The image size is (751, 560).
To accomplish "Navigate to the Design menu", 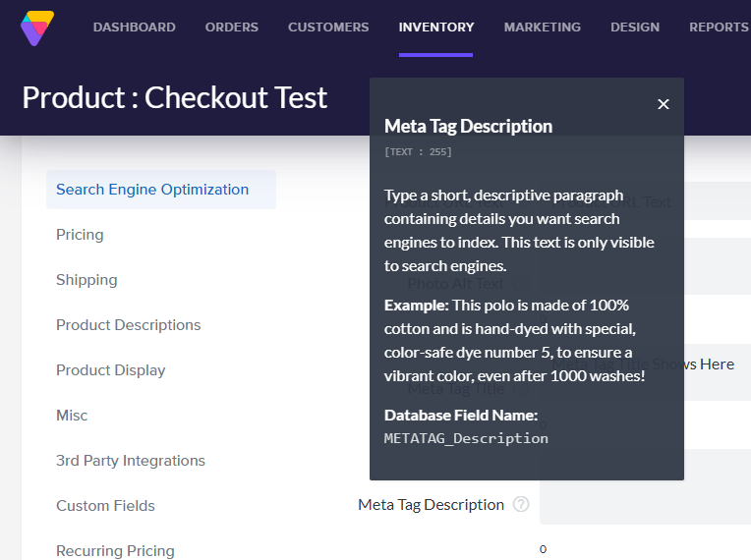I will (635, 28).
